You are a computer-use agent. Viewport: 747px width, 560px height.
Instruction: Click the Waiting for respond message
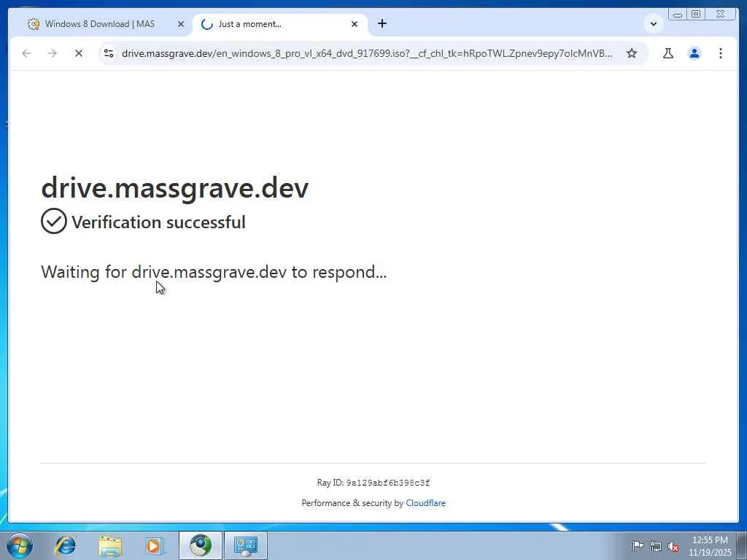pos(214,272)
